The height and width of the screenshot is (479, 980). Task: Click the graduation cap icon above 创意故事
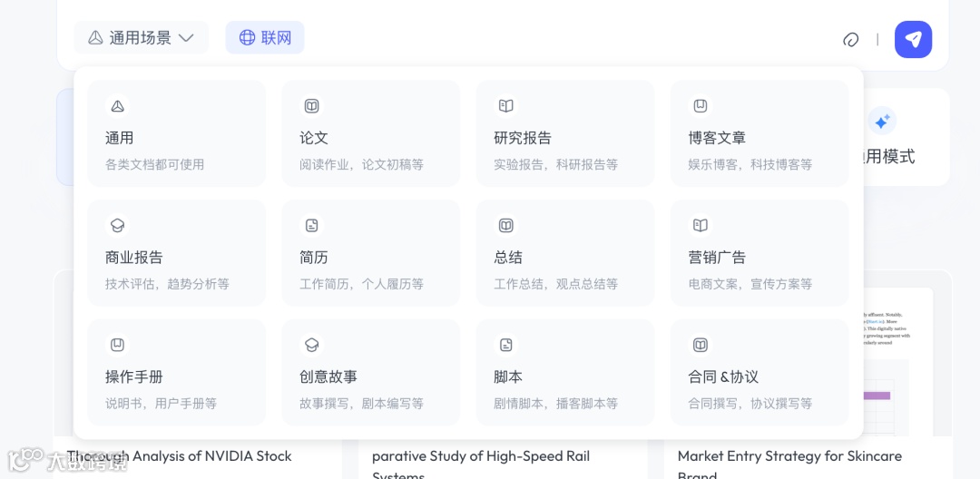click(x=312, y=345)
